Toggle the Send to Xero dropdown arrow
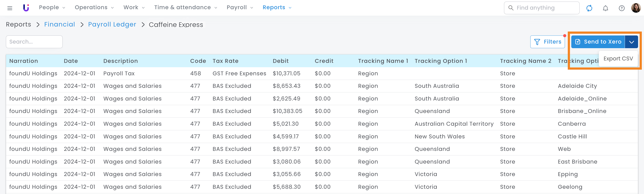The width and height of the screenshot is (644, 194). [x=631, y=42]
